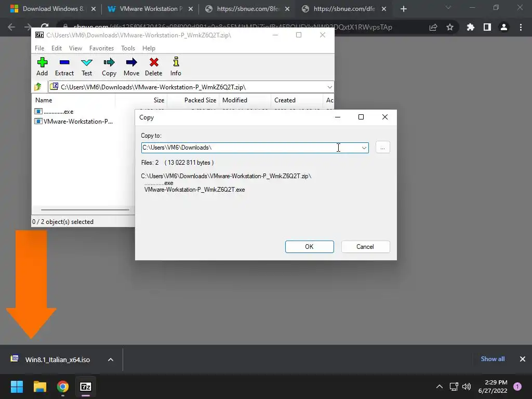Open the Chrome profile icon
The height and width of the screenshot is (399, 532).
(504, 27)
